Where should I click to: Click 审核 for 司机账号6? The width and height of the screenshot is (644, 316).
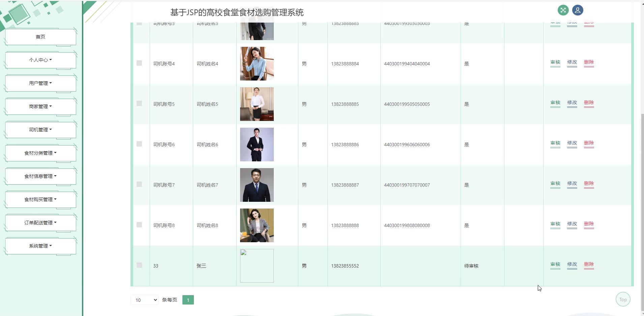(x=555, y=143)
